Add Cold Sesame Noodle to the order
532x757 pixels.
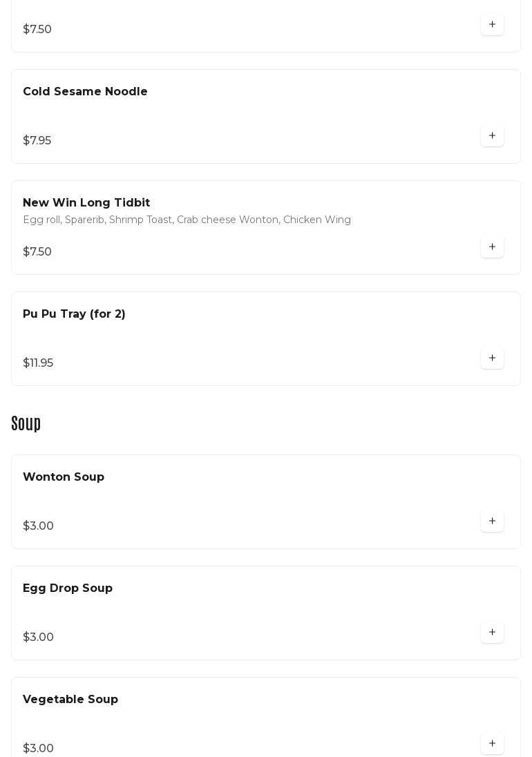click(x=492, y=135)
